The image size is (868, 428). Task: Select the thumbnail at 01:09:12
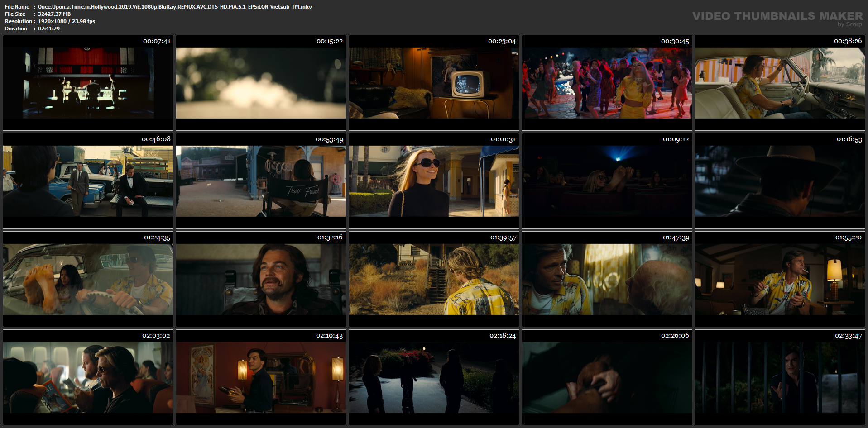[607, 181]
